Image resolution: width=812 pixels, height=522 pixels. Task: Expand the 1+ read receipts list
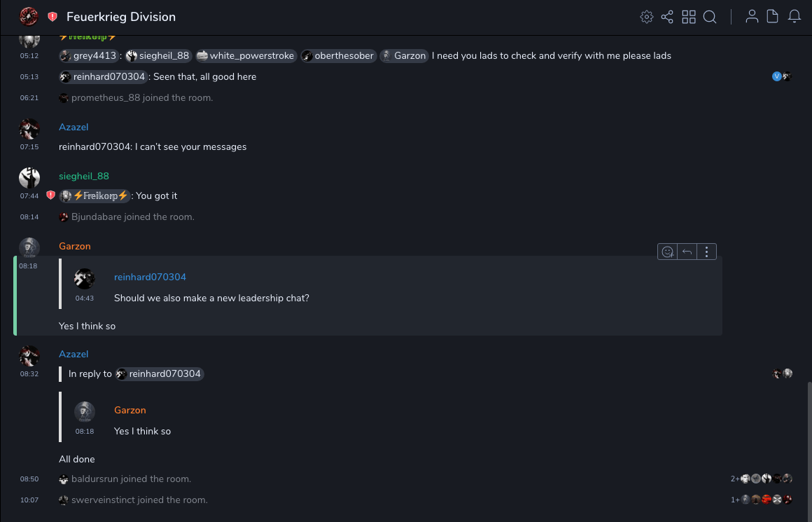click(x=735, y=500)
